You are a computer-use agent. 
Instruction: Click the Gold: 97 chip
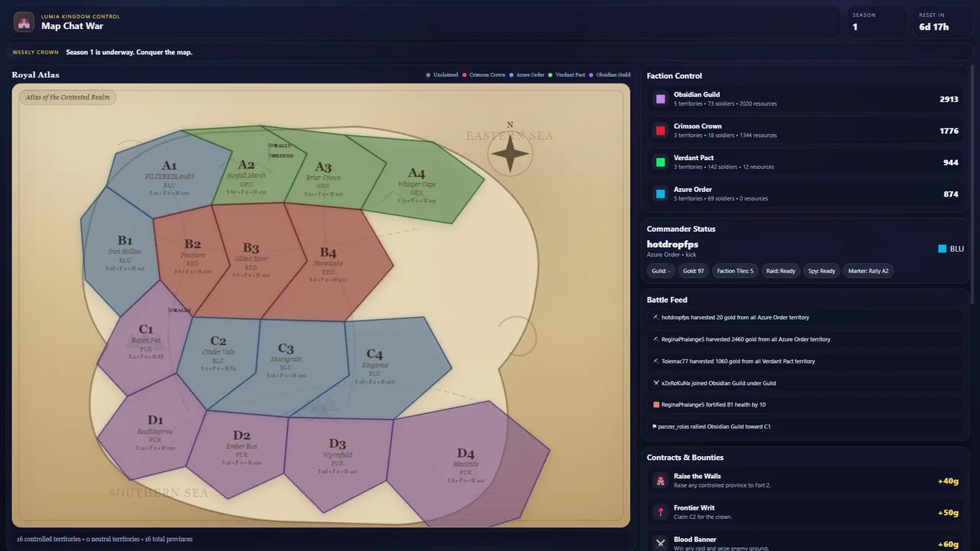coord(694,271)
